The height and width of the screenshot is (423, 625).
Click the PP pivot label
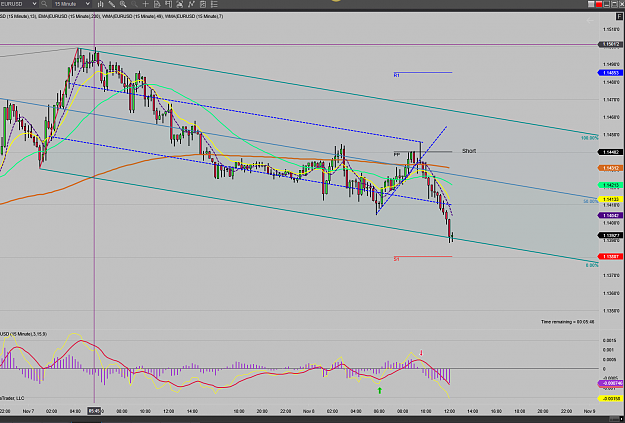coord(396,154)
